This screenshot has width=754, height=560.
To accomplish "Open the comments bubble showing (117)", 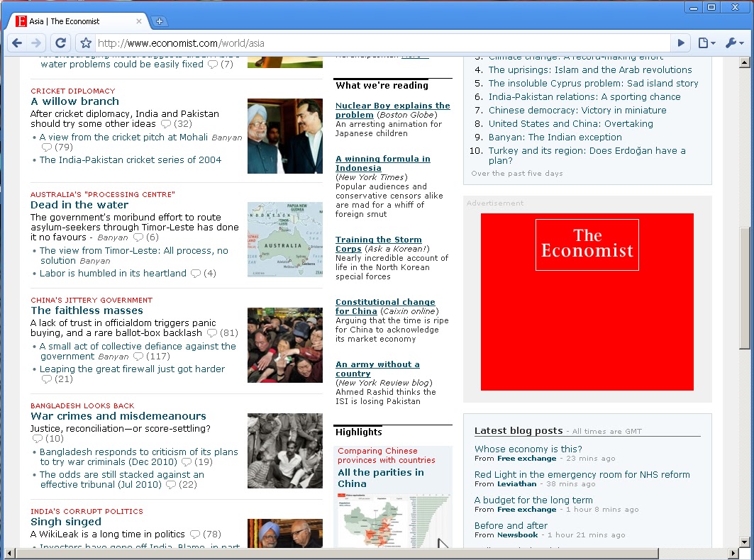I will [138, 357].
